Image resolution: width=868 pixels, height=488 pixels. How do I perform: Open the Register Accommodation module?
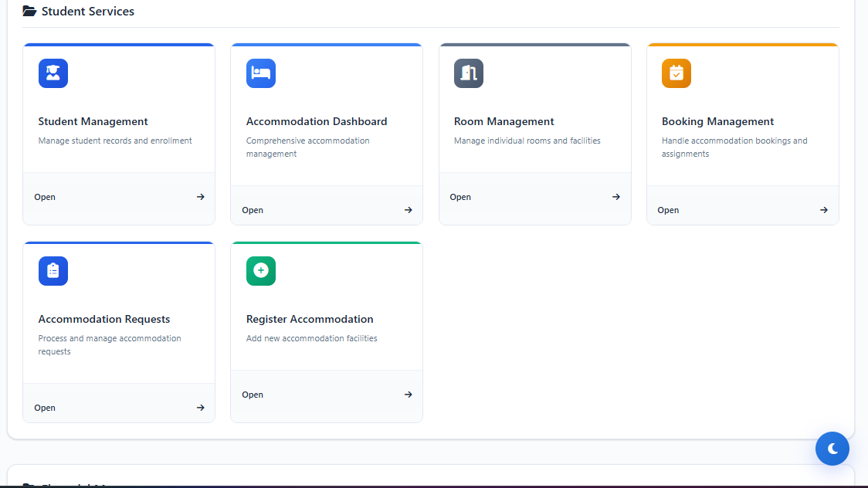click(x=253, y=395)
